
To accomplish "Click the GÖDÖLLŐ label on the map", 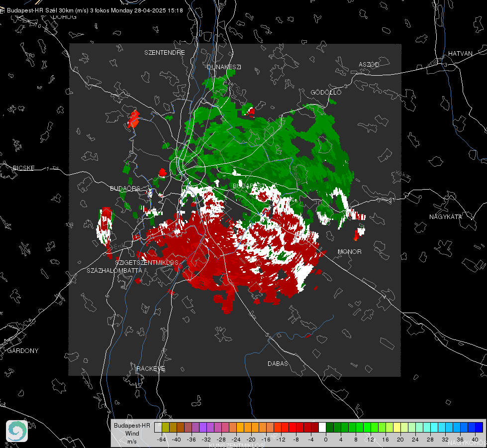I will (x=326, y=92).
